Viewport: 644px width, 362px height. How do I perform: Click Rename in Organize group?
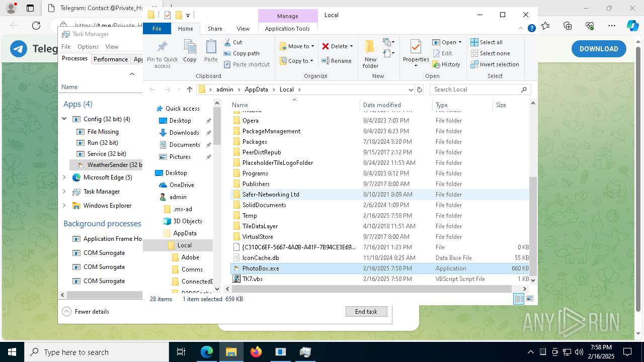tap(337, 61)
